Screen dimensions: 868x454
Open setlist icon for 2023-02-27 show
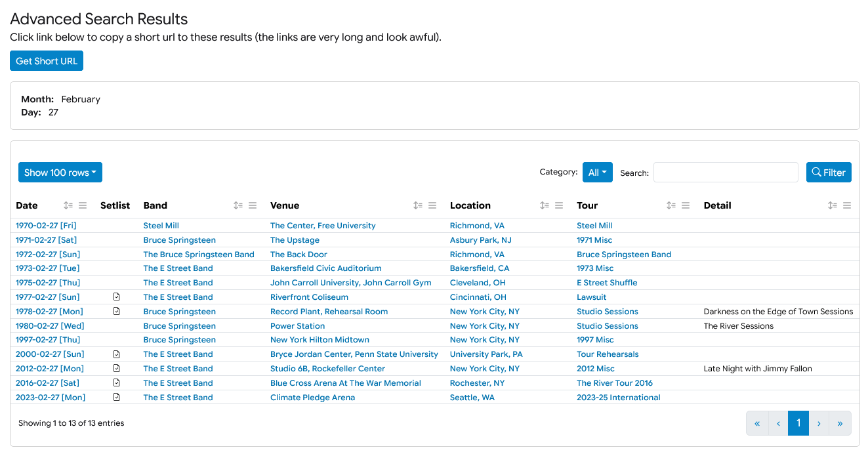click(x=117, y=398)
